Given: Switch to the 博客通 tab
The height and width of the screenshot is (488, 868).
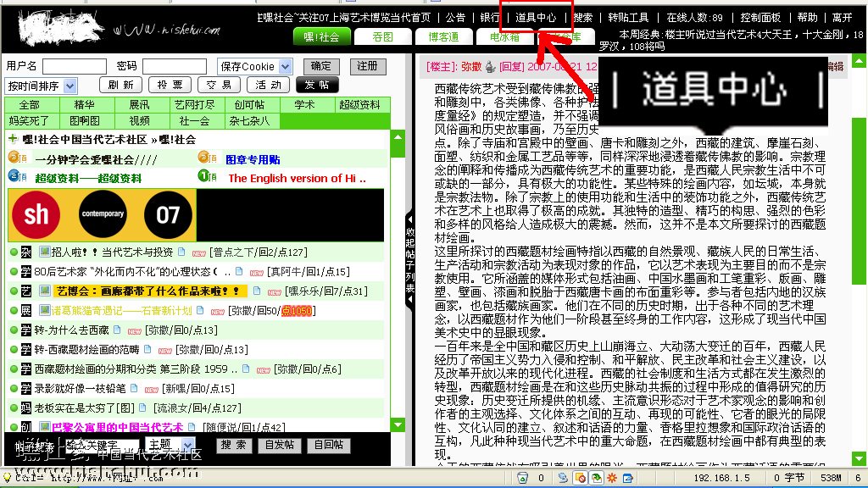Looking at the screenshot, I should pos(443,37).
